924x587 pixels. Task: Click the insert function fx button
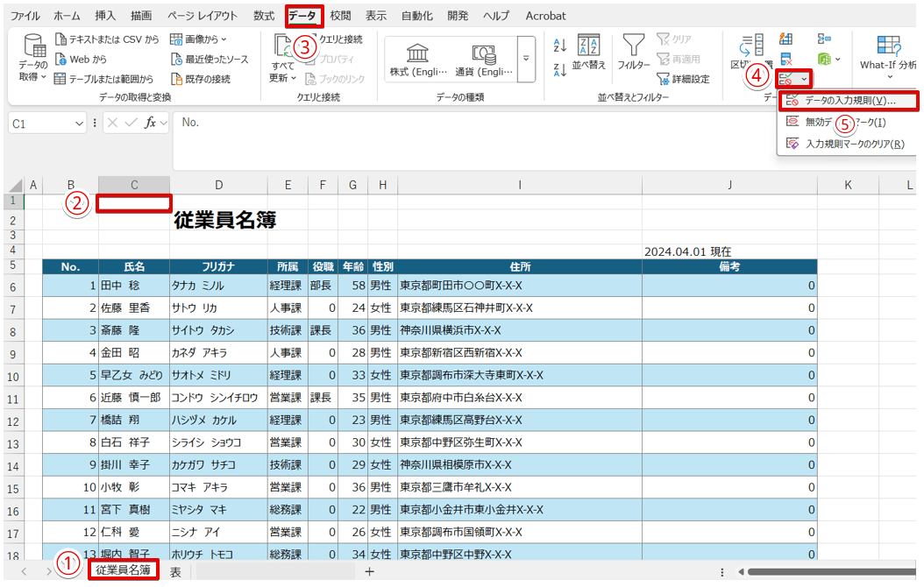(x=153, y=123)
